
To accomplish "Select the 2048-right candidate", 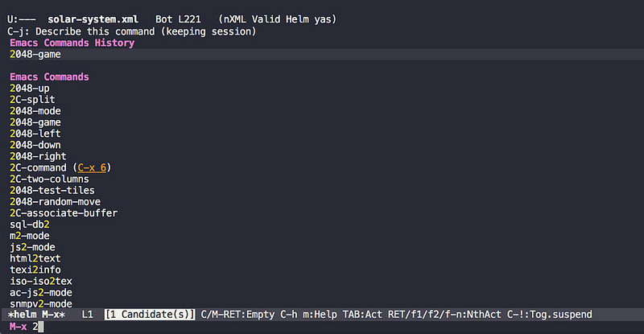I will click(38, 155).
